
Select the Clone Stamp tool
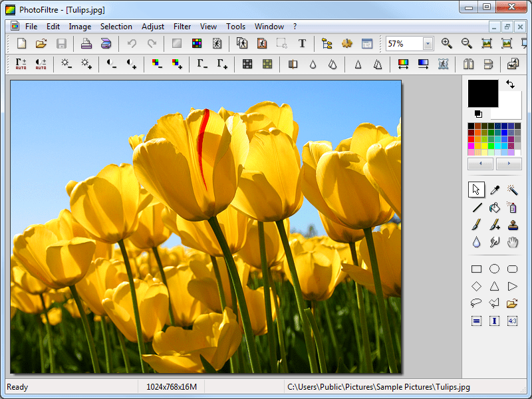pyautogui.click(x=512, y=224)
